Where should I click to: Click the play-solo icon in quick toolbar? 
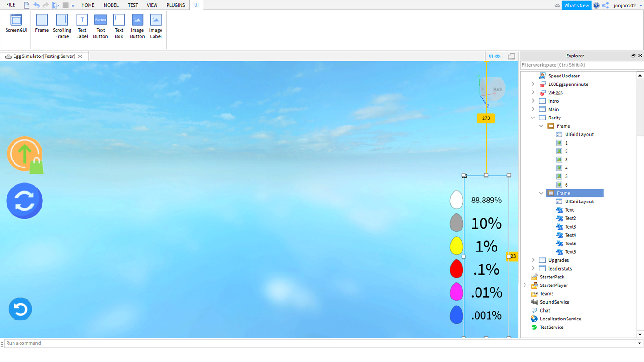(x=56, y=5)
